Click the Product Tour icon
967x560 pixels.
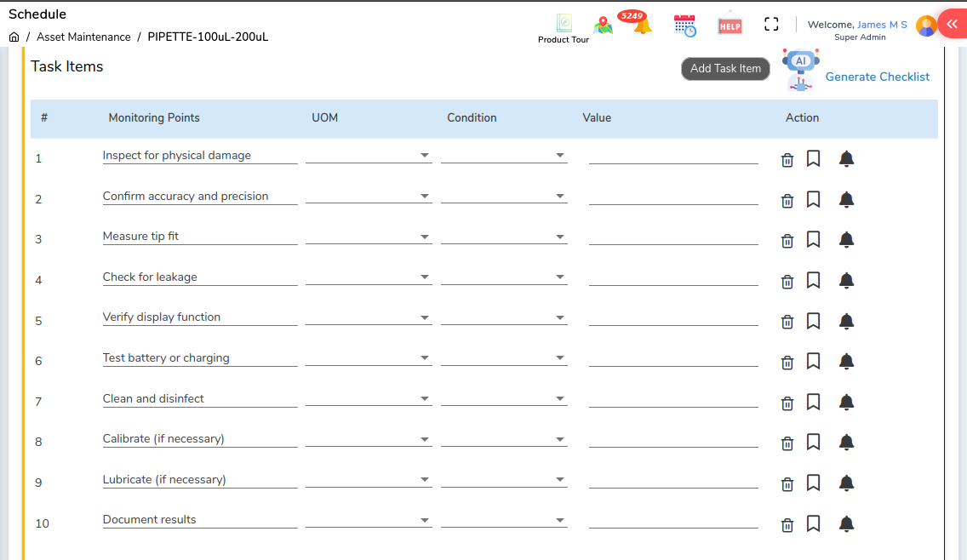pos(564,24)
